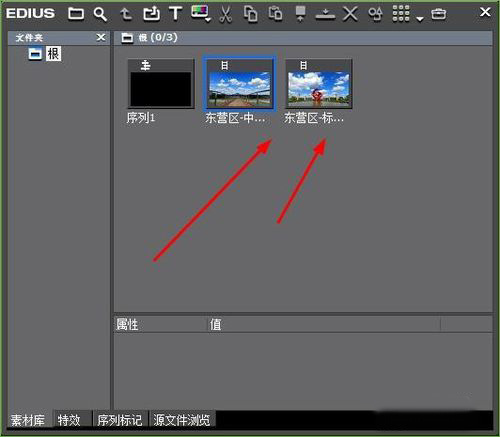Click the thumbnail grid view icon
Viewport: 500px width, 437px height.
pyautogui.click(x=401, y=14)
